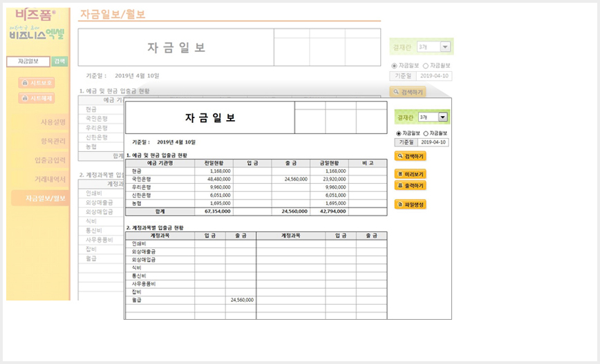Click the green 검색 button in sidebar

click(x=59, y=61)
